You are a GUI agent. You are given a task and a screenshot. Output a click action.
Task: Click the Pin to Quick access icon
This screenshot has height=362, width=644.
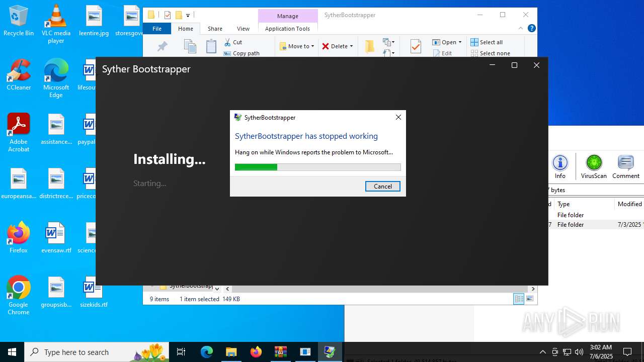tap(162, 47)
